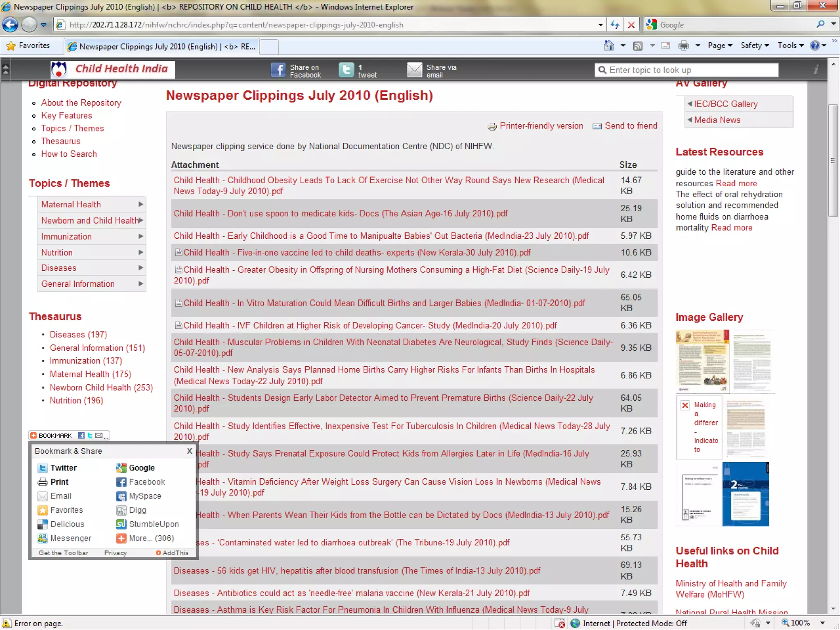The height and width of the screenshot is (630, 840).
Task: Open the Send to friend link
Action: [630, 126]
